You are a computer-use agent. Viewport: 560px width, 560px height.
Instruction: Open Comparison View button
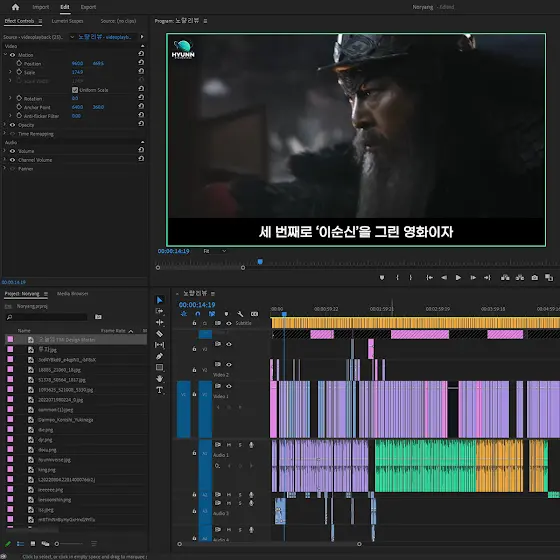click(549, 278)
